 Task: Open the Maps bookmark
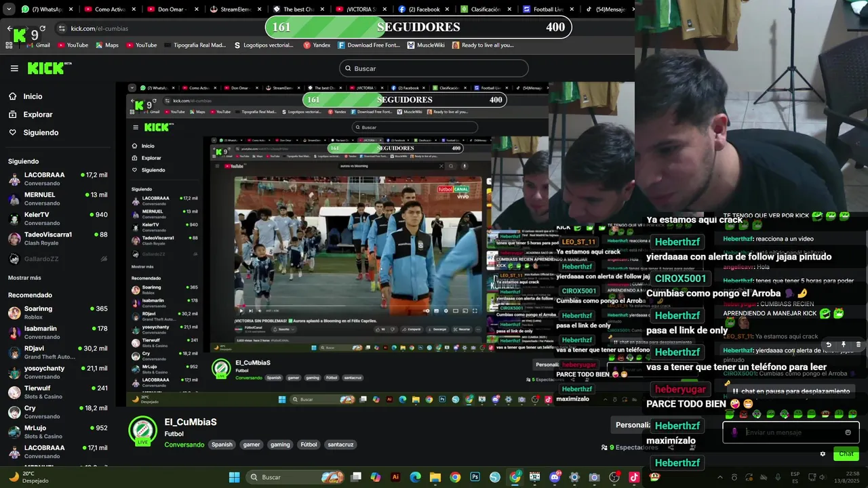coord(107,45)
